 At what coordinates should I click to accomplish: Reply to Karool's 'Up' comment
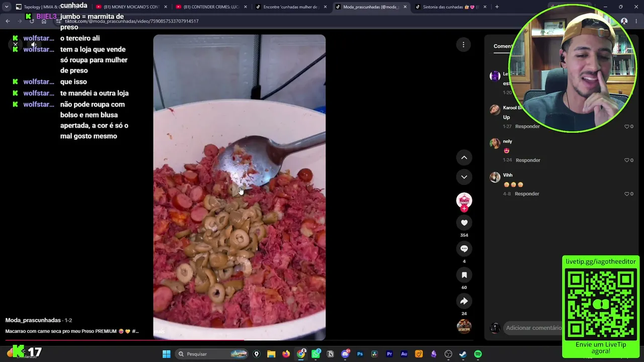[527, 126]
